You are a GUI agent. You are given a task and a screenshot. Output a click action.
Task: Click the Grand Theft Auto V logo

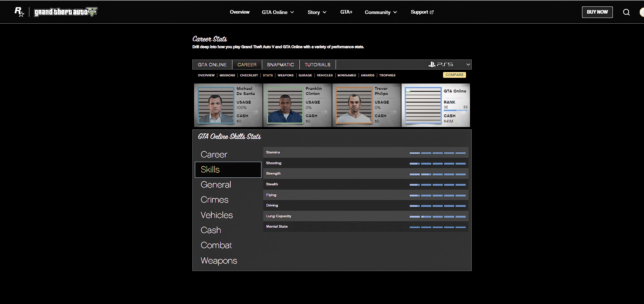(66, 12)
